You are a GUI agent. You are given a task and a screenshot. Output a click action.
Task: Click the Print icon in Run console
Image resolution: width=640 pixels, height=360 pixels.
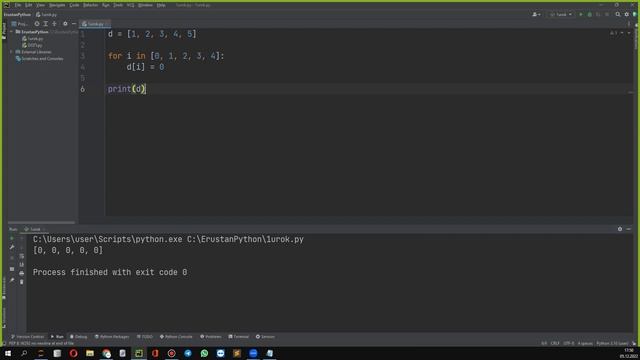click(x=22, y=273)
